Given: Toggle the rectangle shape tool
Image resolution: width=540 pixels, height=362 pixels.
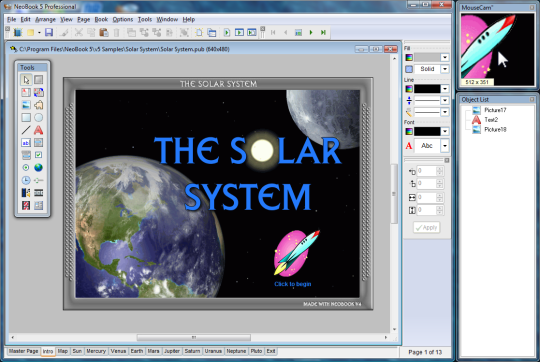Looking at the screenshot, I should click(26, 117).
